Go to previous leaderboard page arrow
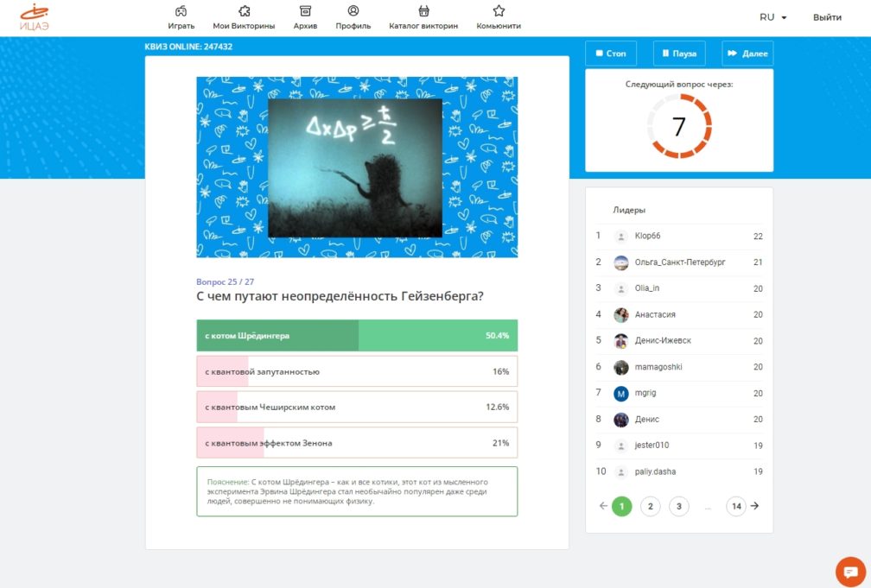The width and height of the screenshot is (871, 588). coord(603,506)
